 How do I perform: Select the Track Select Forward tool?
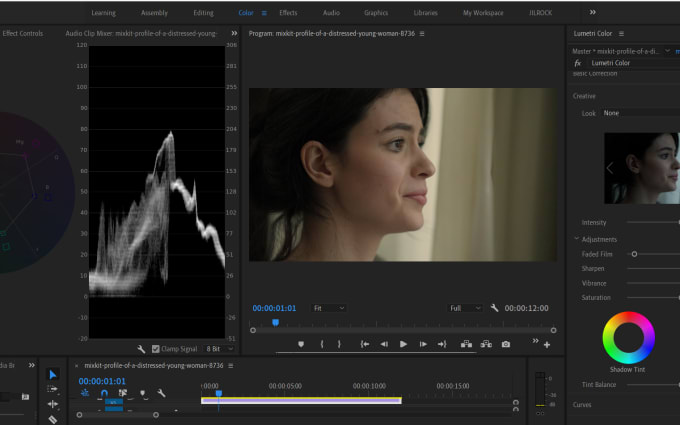pyautogui.click(x=52, y=389)
